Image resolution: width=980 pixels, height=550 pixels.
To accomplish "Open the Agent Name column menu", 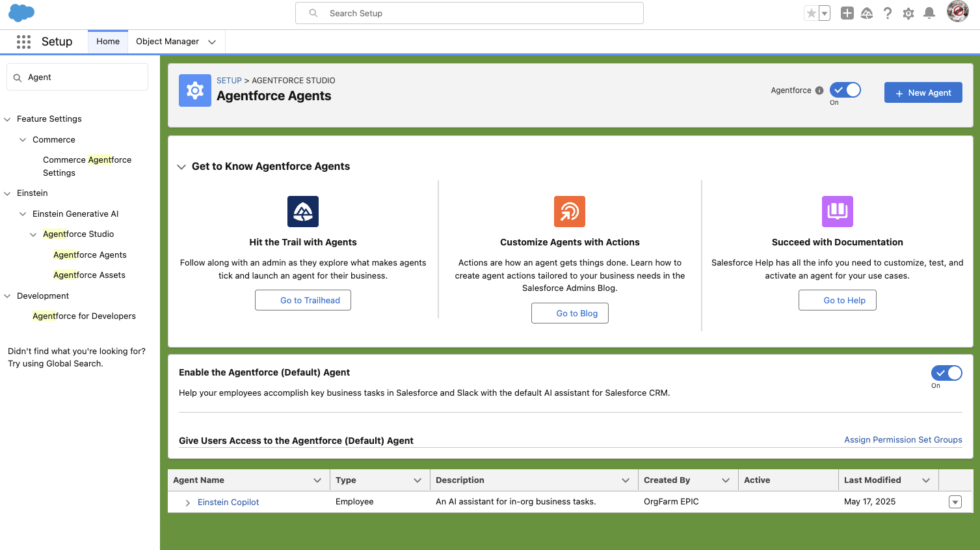I will 317,480.
